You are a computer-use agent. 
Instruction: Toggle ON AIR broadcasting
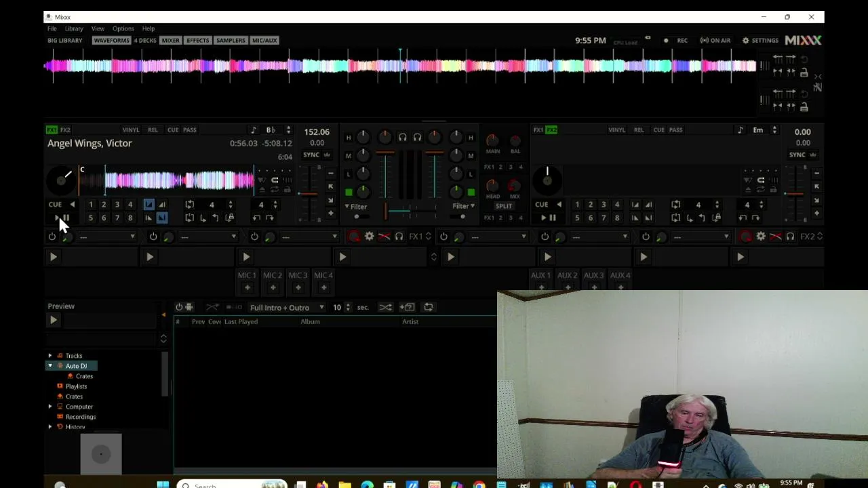pos(715,41)
